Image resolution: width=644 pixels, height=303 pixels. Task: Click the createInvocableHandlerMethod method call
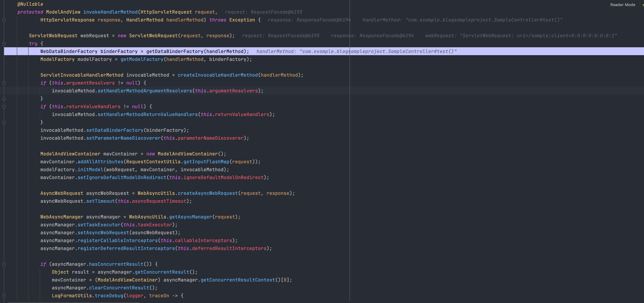click(218, 75)
